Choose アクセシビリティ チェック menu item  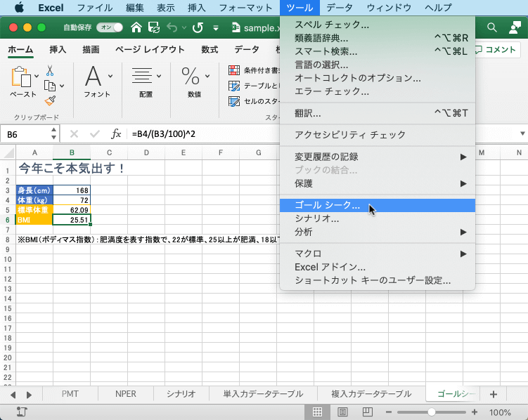(377, 135)
